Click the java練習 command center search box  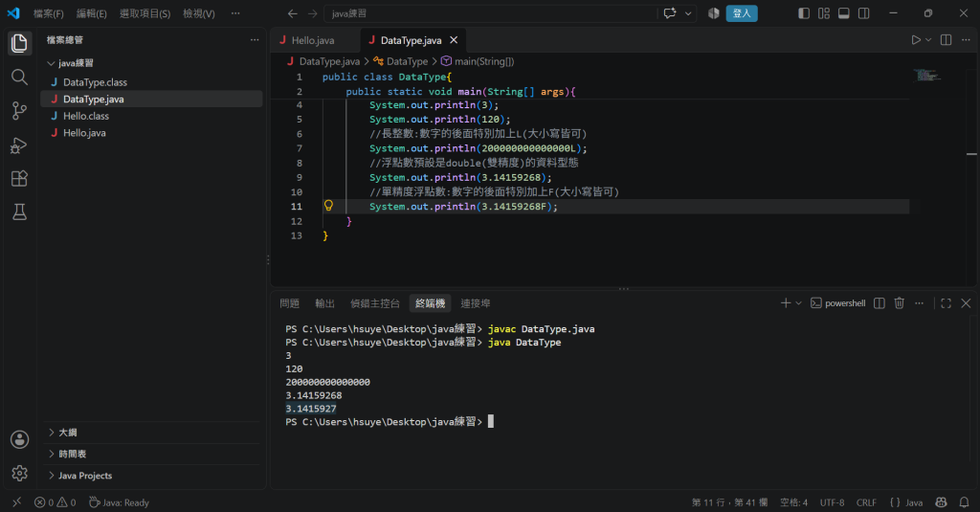click(491, 13)
